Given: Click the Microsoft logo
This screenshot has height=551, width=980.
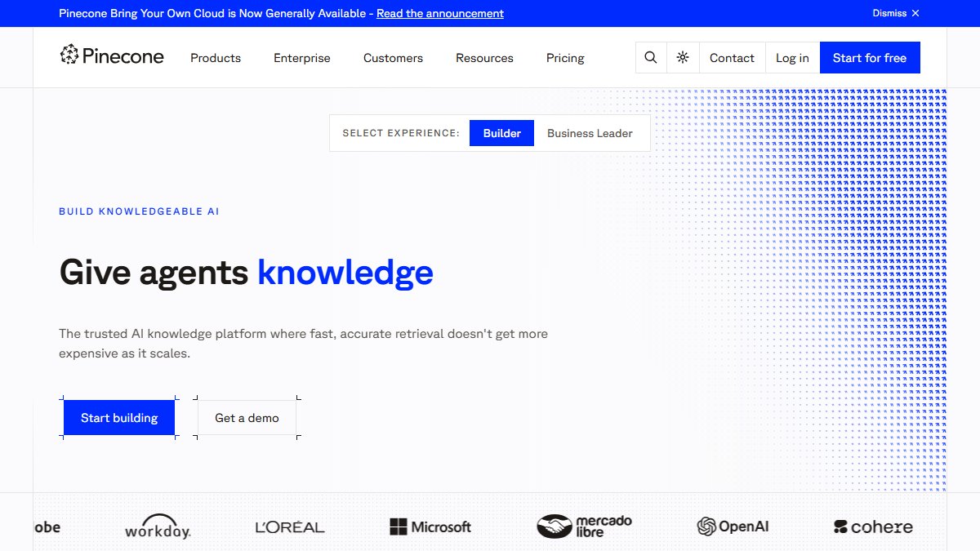Looking at the screenshot, I should [430, 527].
